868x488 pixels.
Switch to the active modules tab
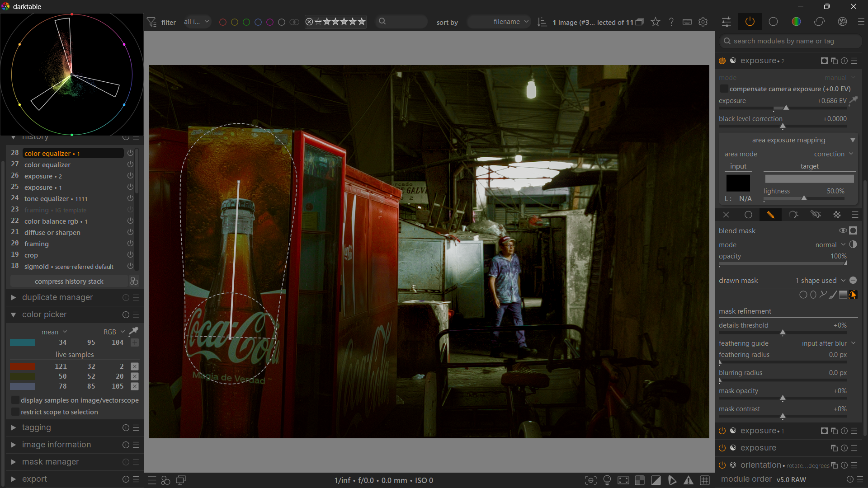click(750, 22)
